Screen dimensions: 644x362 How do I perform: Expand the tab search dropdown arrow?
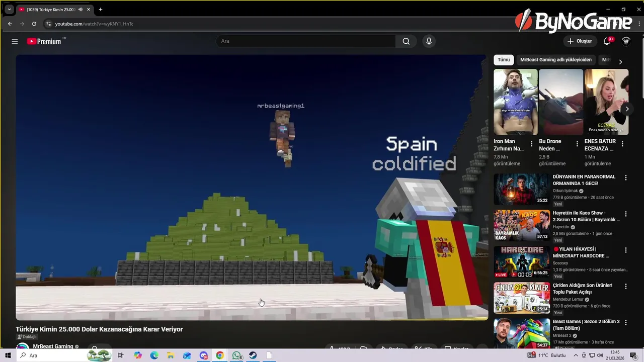pos(9,10)
